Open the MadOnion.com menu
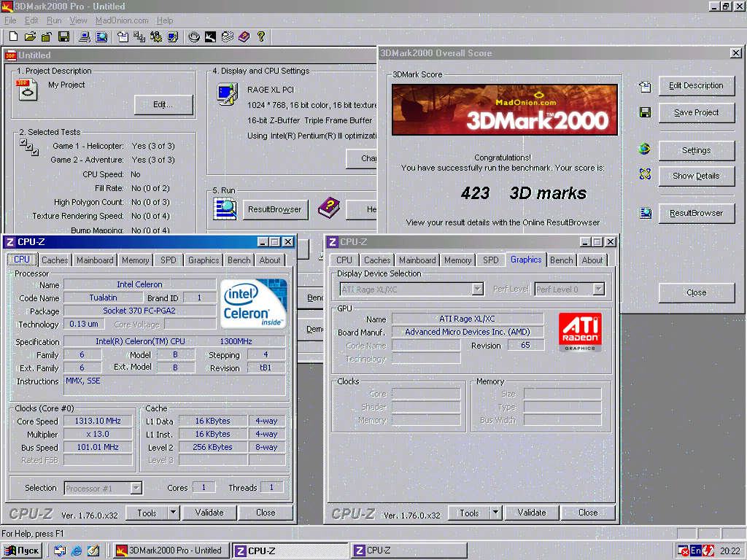This screenshot has width=747, height=560. click(x=122, y=20)
